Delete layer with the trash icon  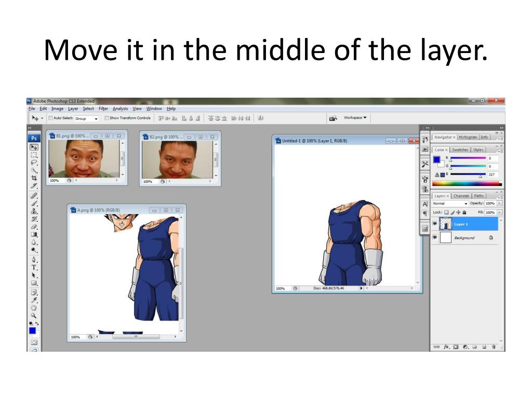coord(494,347)
